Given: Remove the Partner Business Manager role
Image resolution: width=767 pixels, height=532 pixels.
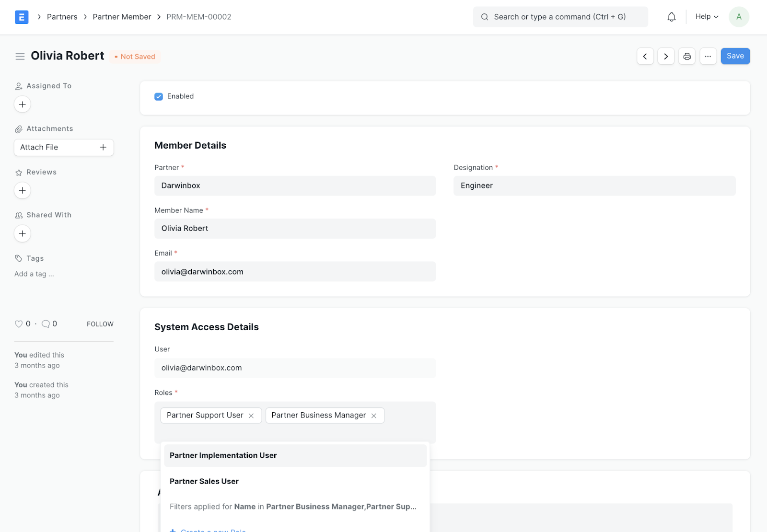Looking at the screenshot, I should 374,416.
